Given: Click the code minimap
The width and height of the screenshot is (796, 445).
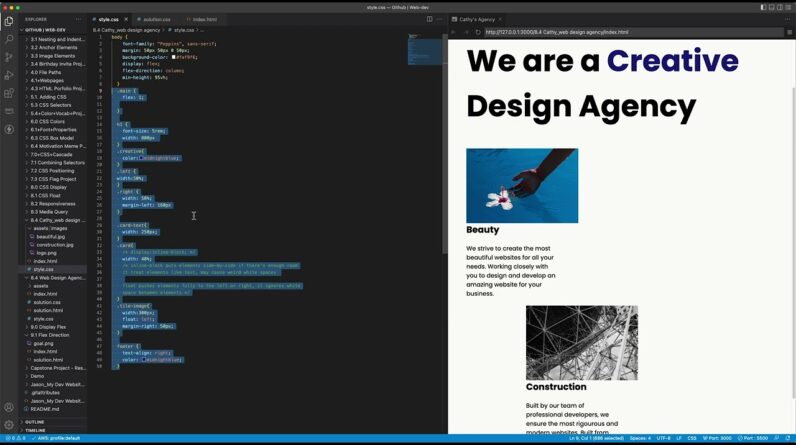Looking at the screenshot, I should point(425,50).
